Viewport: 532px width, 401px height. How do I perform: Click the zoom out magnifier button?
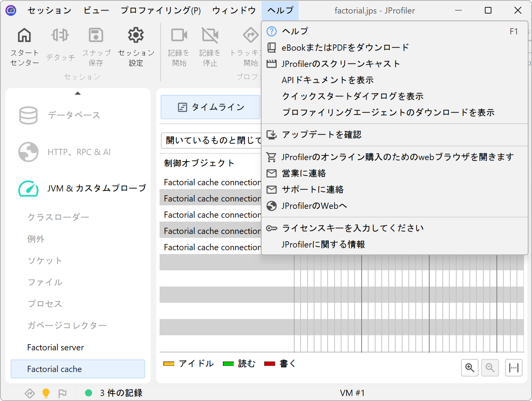(x=490, y=368)
